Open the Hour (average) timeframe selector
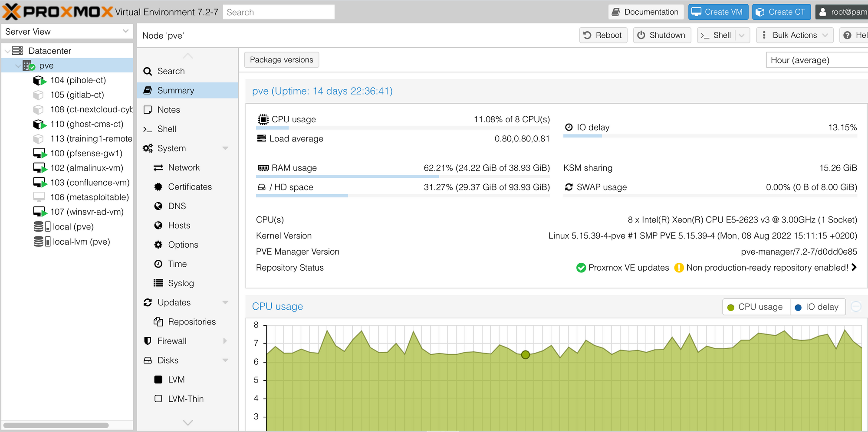868x432 pixels. tap(817, 60)
